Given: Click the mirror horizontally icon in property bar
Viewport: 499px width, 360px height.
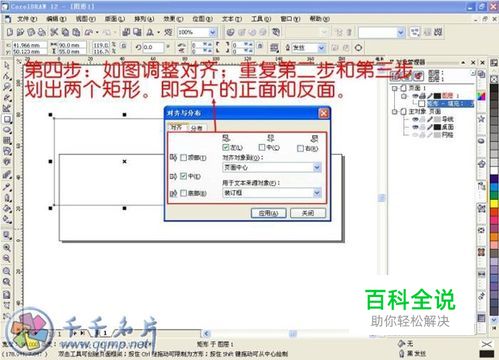Looking at the screenshot, I should click(182, 45).
